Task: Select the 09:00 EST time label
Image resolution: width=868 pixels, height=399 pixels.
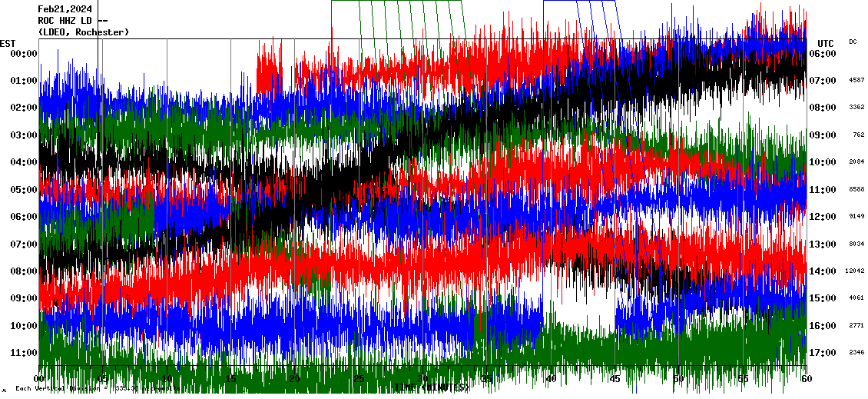Action: pyautogui.click(x=24, y=298)
